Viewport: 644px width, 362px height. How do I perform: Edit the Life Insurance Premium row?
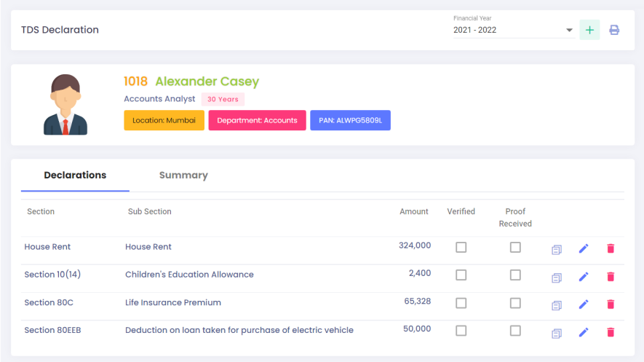(583, 304)
